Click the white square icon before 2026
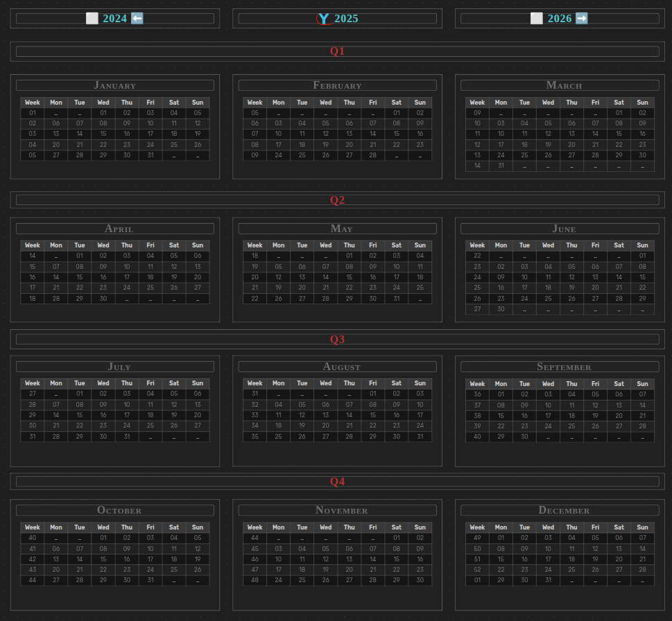Viewport: 672px width, 621px height. (537, 19)
